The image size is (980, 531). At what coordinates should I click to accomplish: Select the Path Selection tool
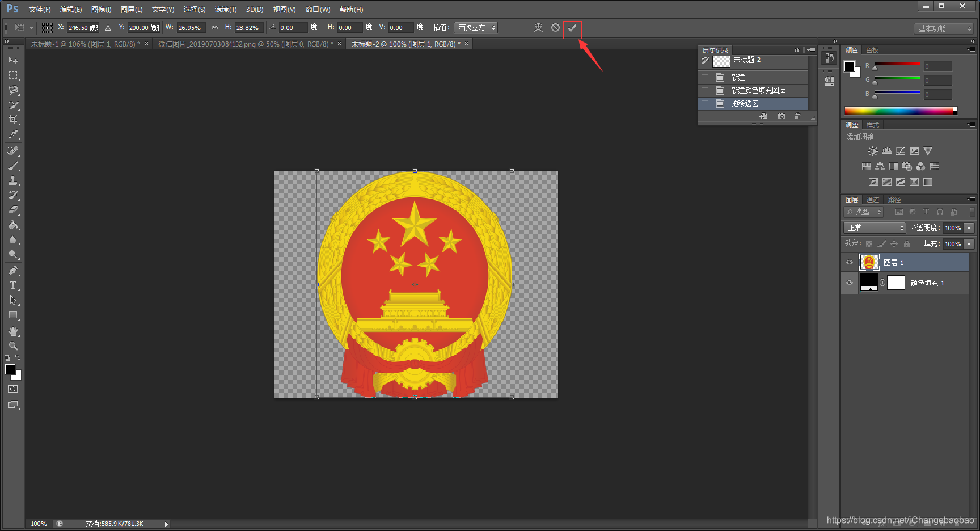click(13, 300)
